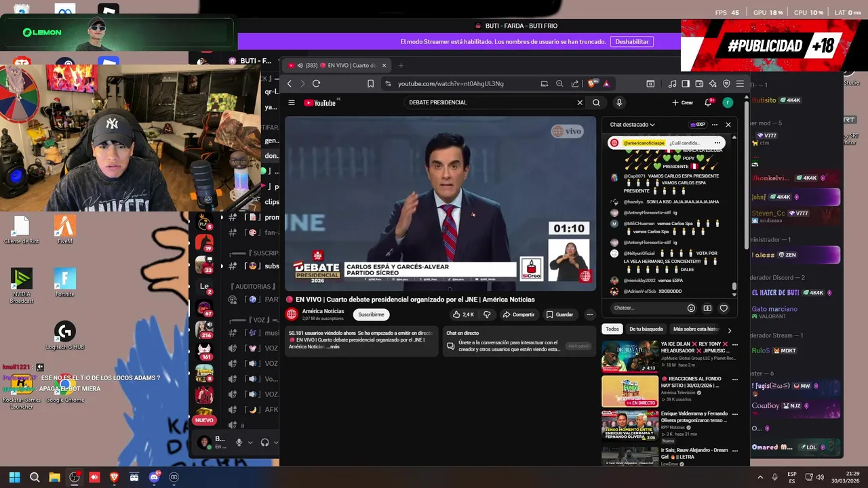Open the Chat destacado dropdown
The image size is (868, 488).
(x=632, y=125)
